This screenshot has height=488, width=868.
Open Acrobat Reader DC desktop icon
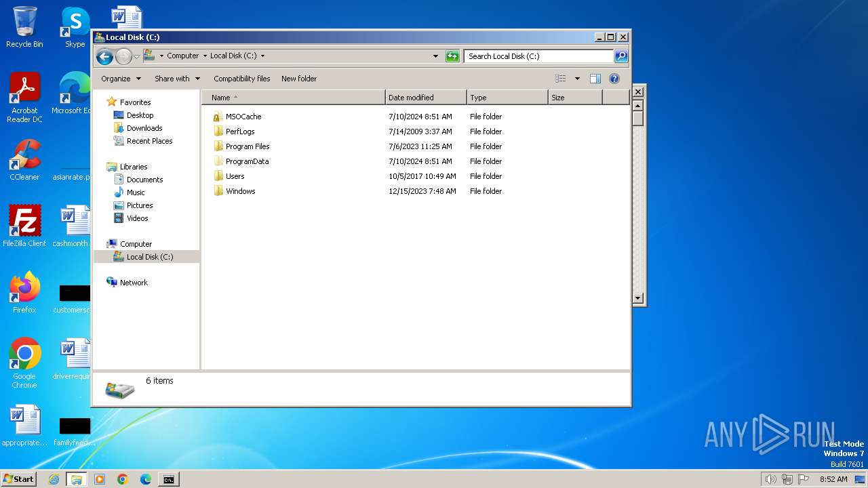pyautogui.click(x=24, y=98)
